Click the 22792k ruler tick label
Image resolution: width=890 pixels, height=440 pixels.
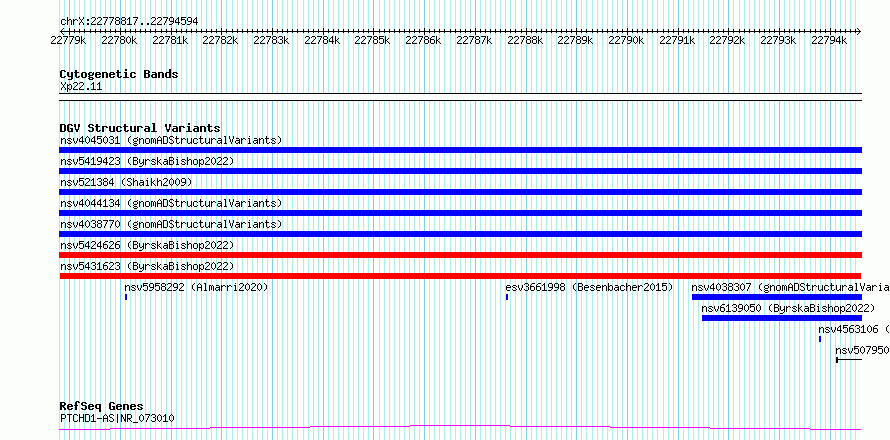coord(728,40)
